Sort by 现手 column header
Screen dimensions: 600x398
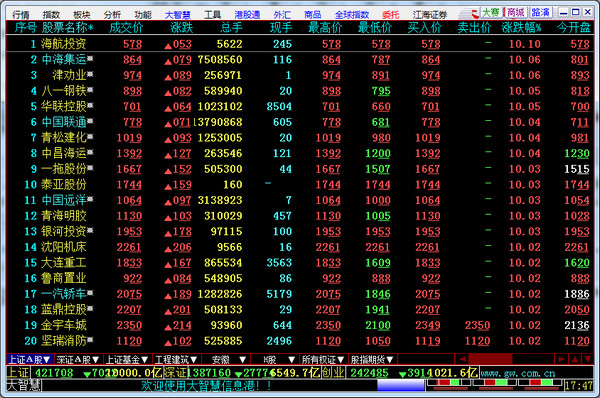[x=281, y=28]
